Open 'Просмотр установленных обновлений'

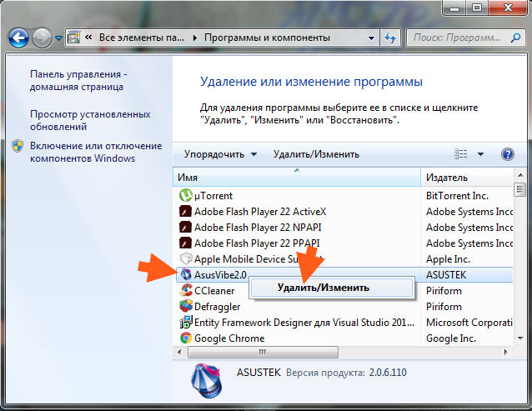(x=90, y=120)
